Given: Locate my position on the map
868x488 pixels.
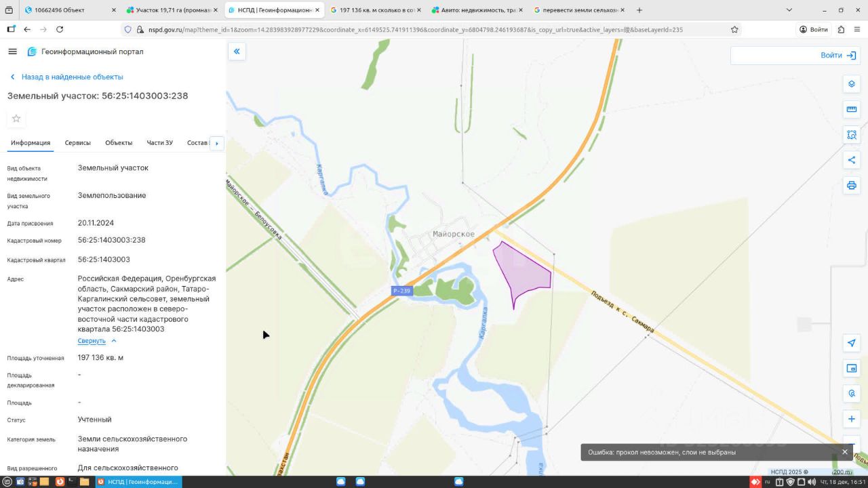Looking at the screenshot, I should 852,343.
